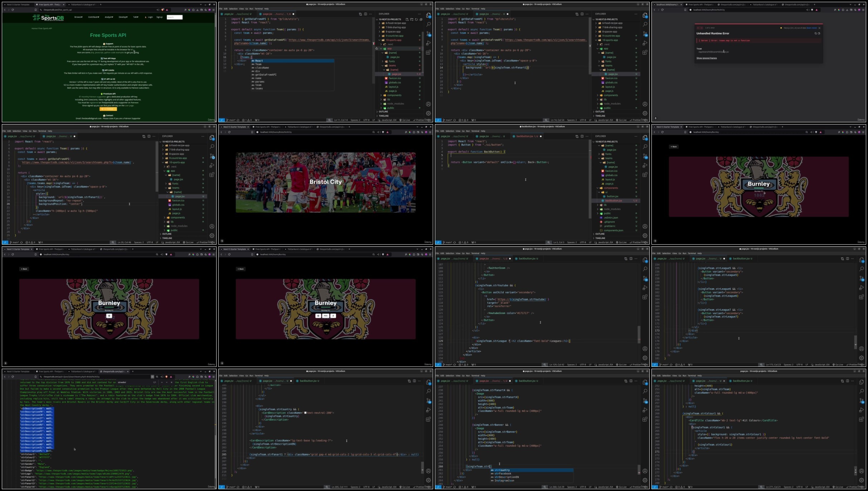The width and height of the screenshot is (868, 491).
Task: Follow the learn more link in error dialog
Action: [811, 28]
